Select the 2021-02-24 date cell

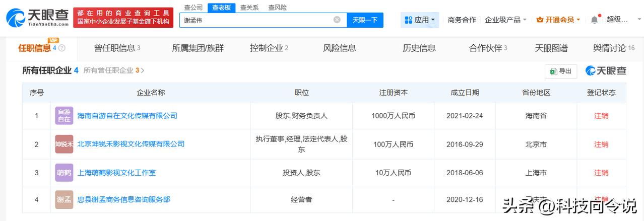(465, 116)
